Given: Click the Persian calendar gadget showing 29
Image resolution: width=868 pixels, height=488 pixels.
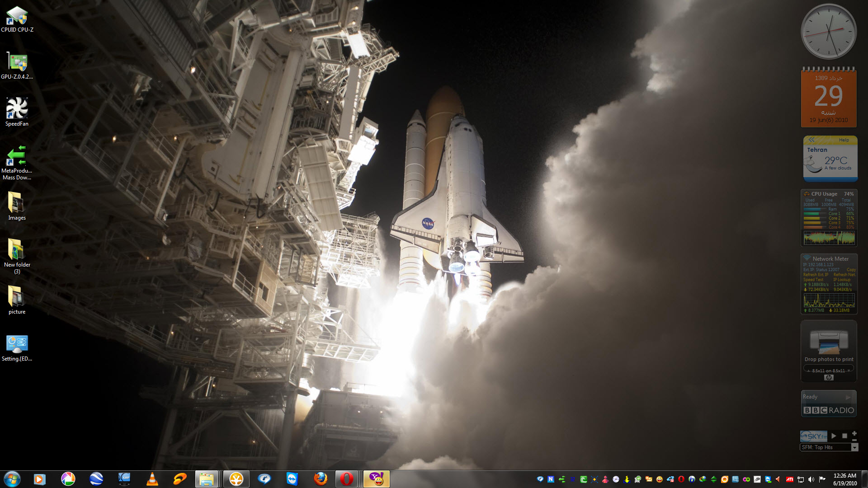Looking at the screenshot, I should tap(829, 97).
